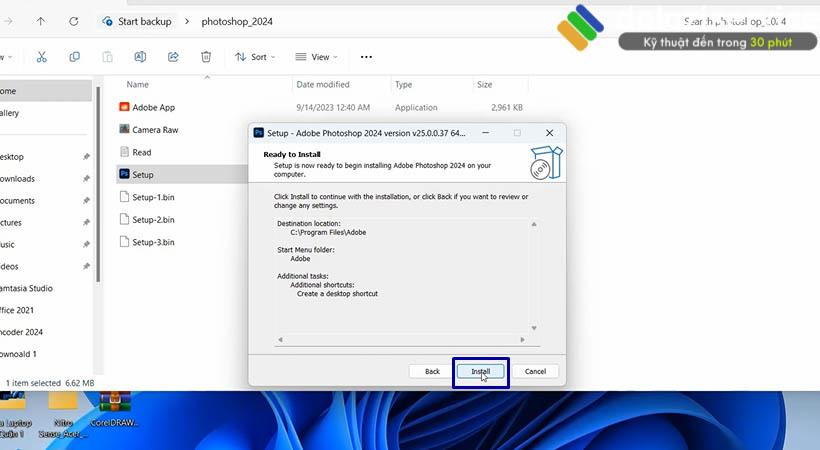Viewport: 820px width, 450px height.
Task: Toggle pin next to Music in sidebar
Action: click(x=86, y=244)
